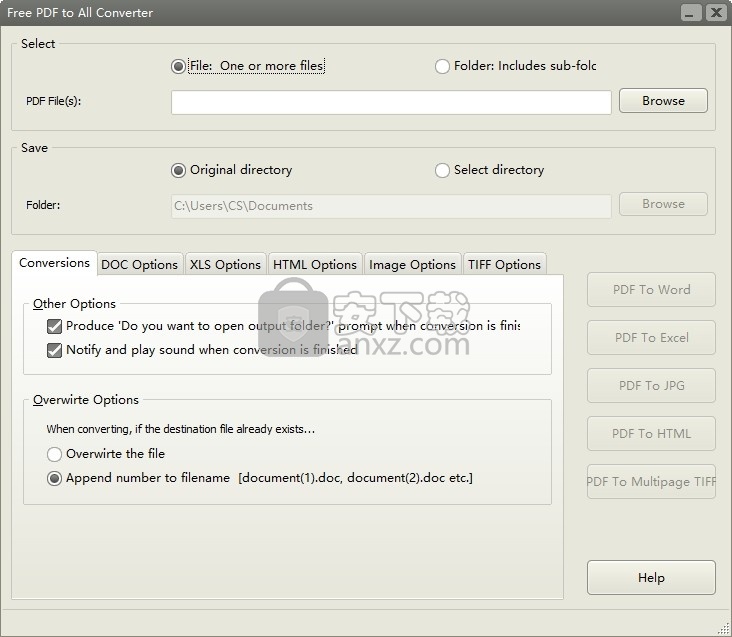The image size is (732, 637).
Task: Toggle the Notify and play sound checkbox
Action: click(54, 350)
